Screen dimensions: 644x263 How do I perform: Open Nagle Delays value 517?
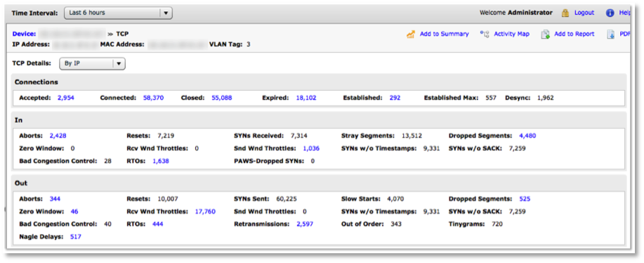click(x=76, y=237)
